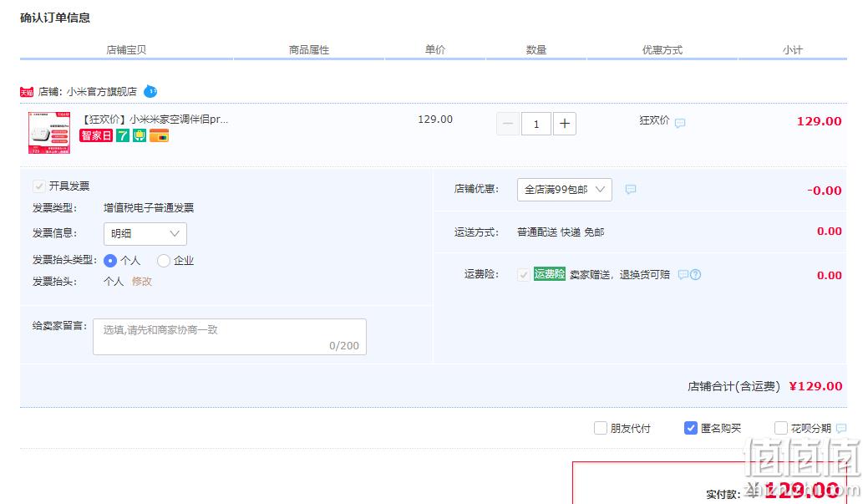Show the 运费险 comment bubble icon
868x504 pixels.
(x=683, y=274)
